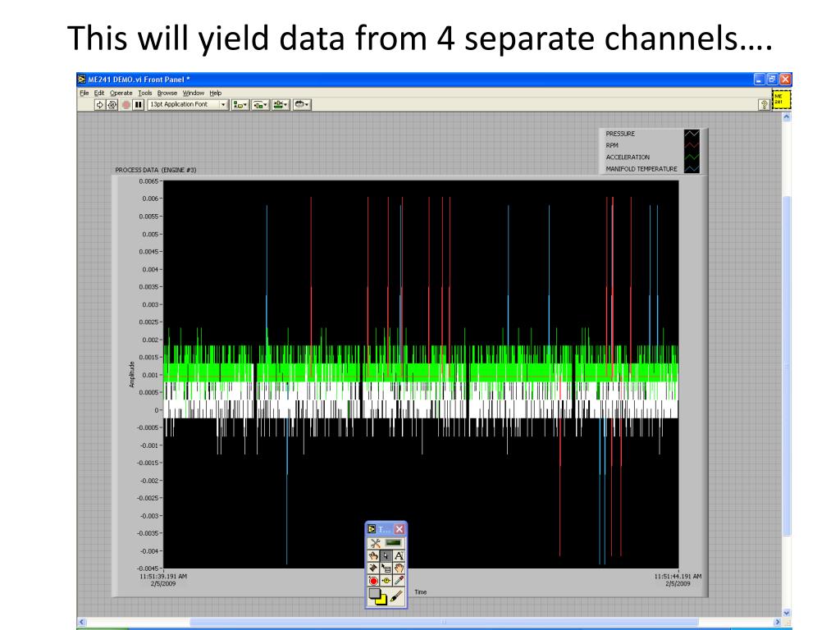Open the File menu
Image resolution: width=840 pixels, height=630 pixels.
click(84, 94)
